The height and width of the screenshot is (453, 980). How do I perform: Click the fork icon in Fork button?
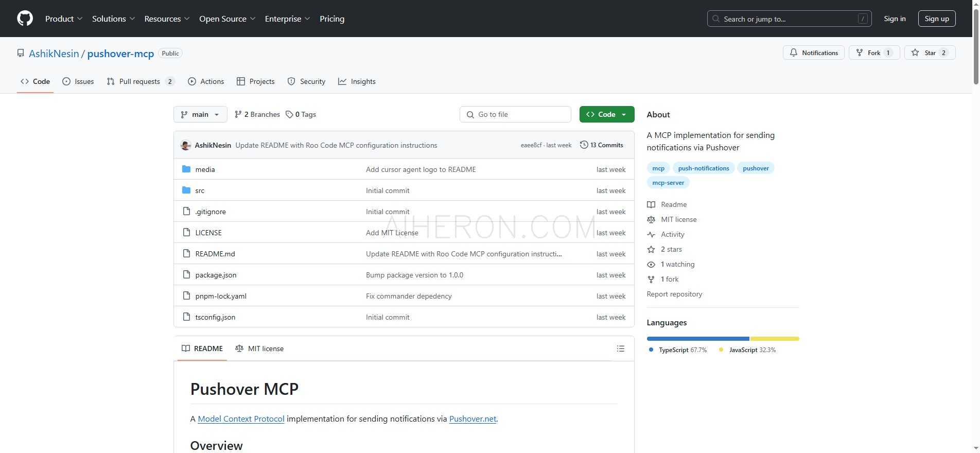pyautogui.click(x=859, y=53)
